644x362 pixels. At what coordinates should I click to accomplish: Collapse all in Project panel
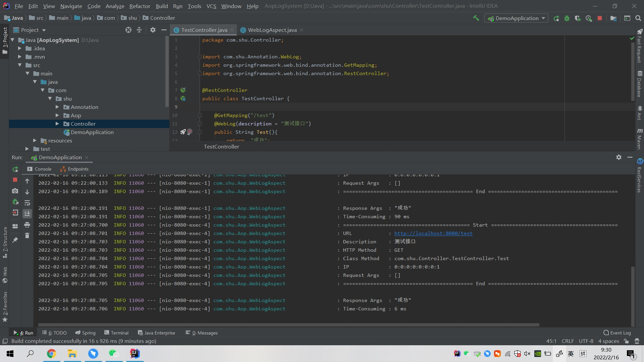click(x=139, y=30)
